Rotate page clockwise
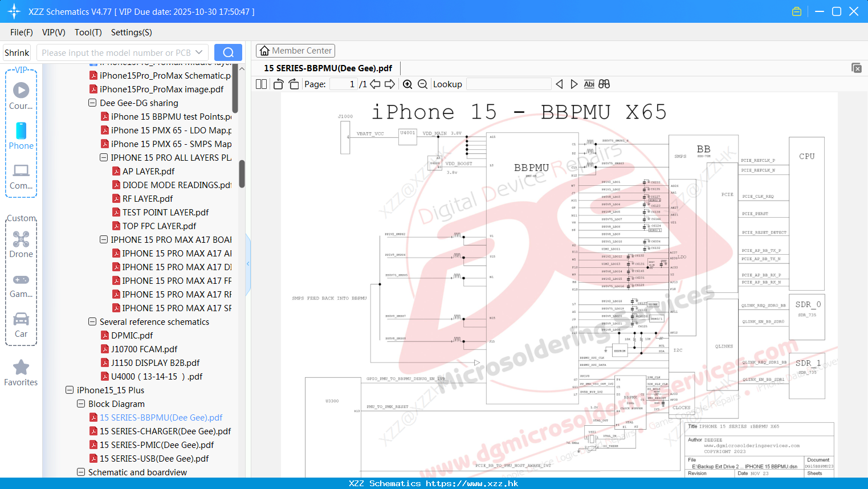Viewport: 868px width, 489px height. coord(294,84)
